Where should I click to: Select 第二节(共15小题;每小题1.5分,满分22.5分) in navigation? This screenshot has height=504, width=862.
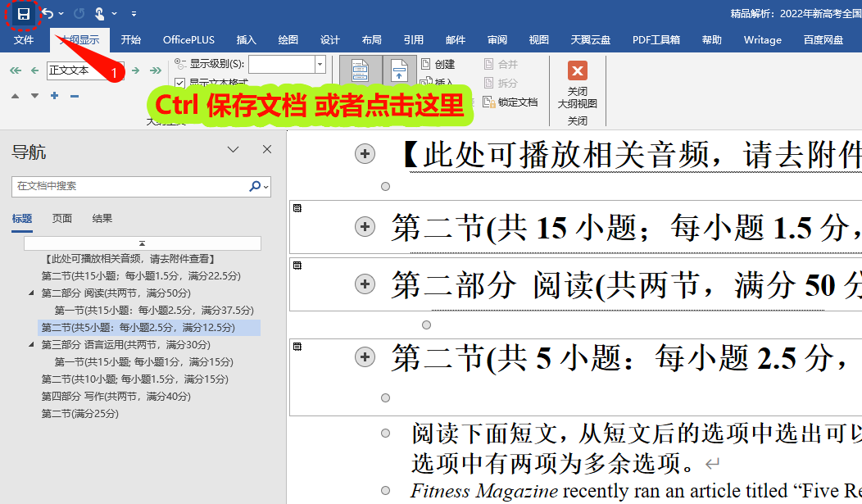pos(141,276)
